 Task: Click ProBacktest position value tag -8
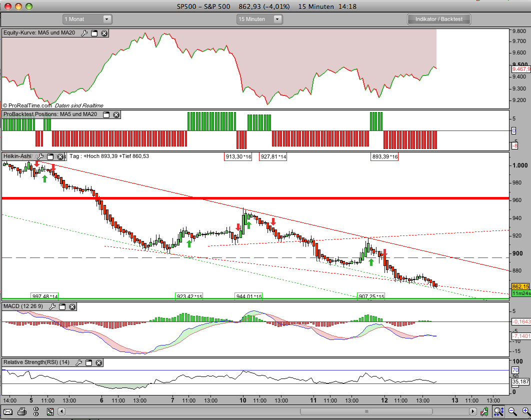coord(514,146)
